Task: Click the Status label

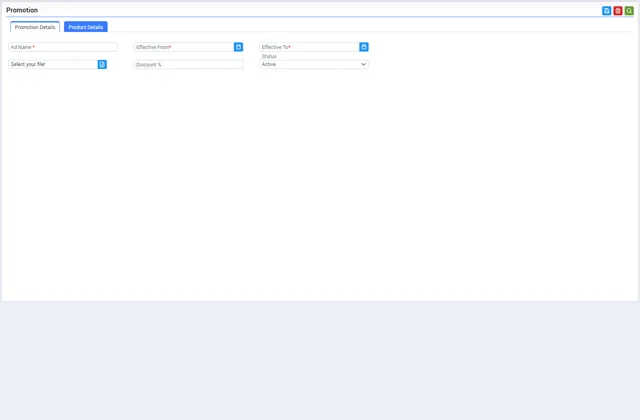Action: tap(269, 56)
